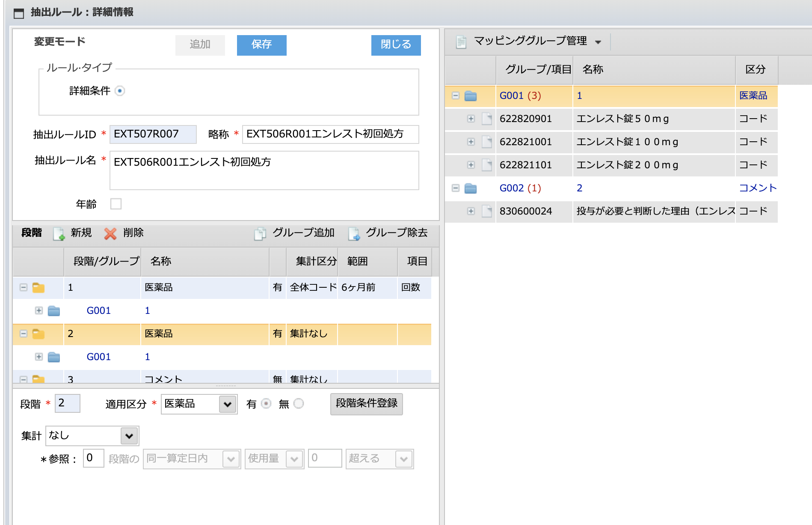
Task: Click the 段階条件登録 button
Action: coord(367,404)
